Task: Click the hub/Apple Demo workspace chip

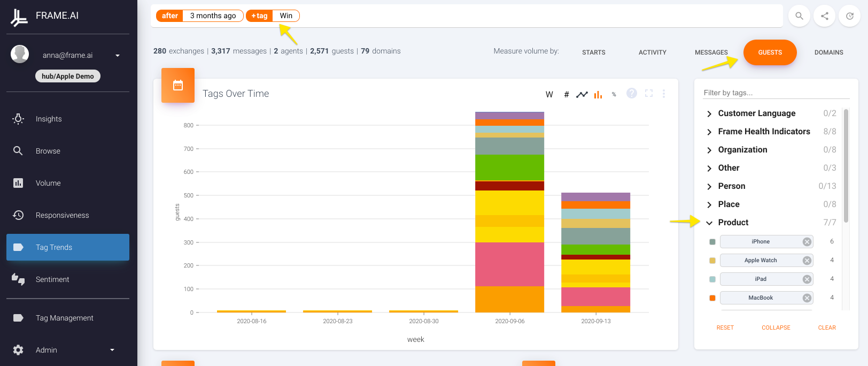Action: pyautogui.click(x=68, y=76)
